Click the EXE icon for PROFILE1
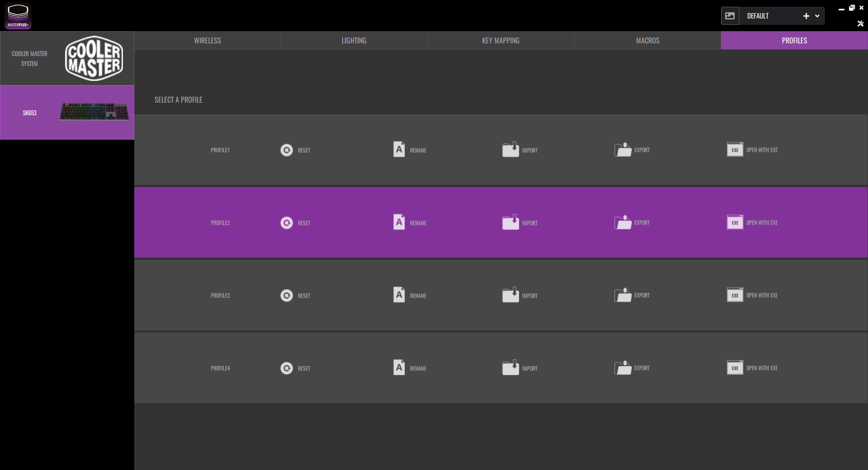This screenshot has width=868, height=470. click(x=735, y=150)
